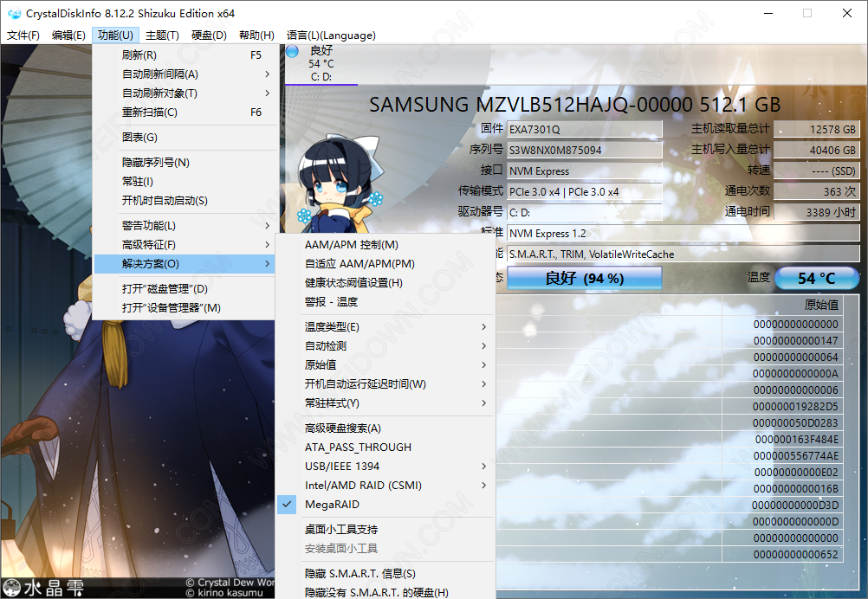Select 桌面小工具支持 entry
868x599 pixels.
tap(385, 529)
